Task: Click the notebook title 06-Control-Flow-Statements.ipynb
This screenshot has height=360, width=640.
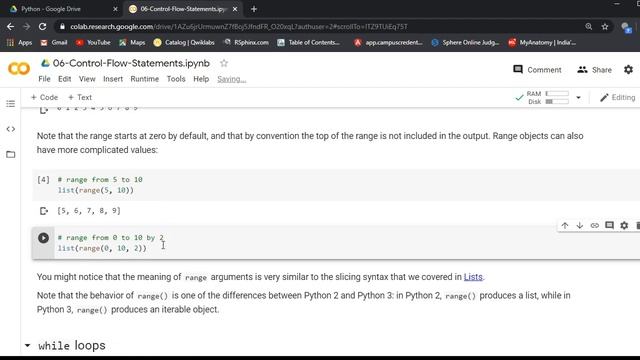Action: [x=131, y=63]
